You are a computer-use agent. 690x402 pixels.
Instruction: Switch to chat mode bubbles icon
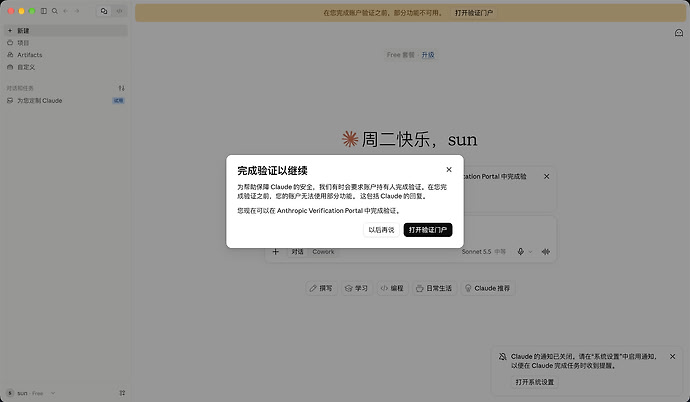pyautogui.click(x=104, y=11)
